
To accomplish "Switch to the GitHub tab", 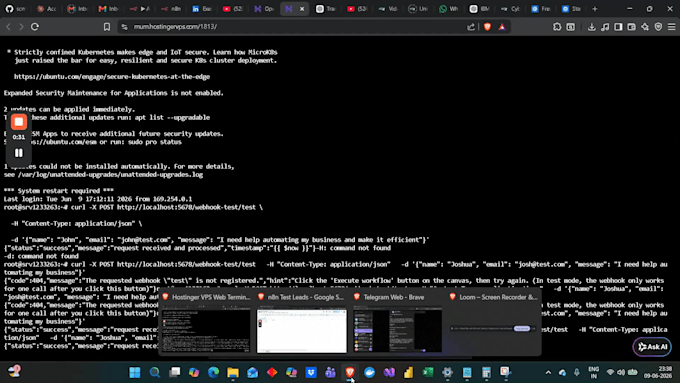I will [15, 9].
